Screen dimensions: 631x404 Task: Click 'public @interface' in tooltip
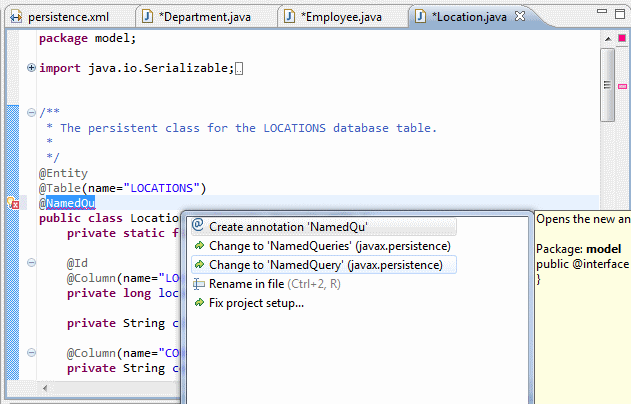[582, 264]
